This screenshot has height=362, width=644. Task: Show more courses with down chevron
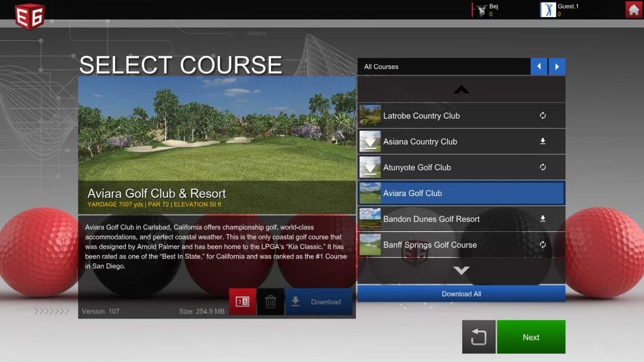click(461, 270)
